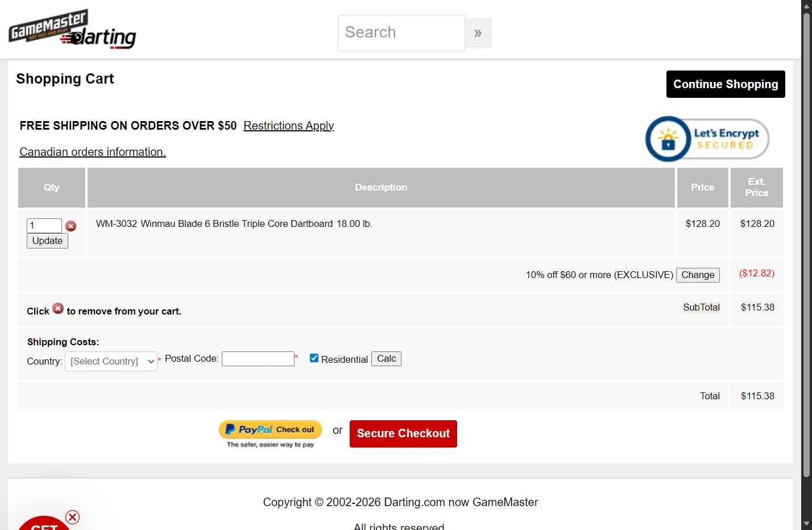Open the Select Country dropdown
This screenshot has height=530, width=812.
tap(111, 361)
